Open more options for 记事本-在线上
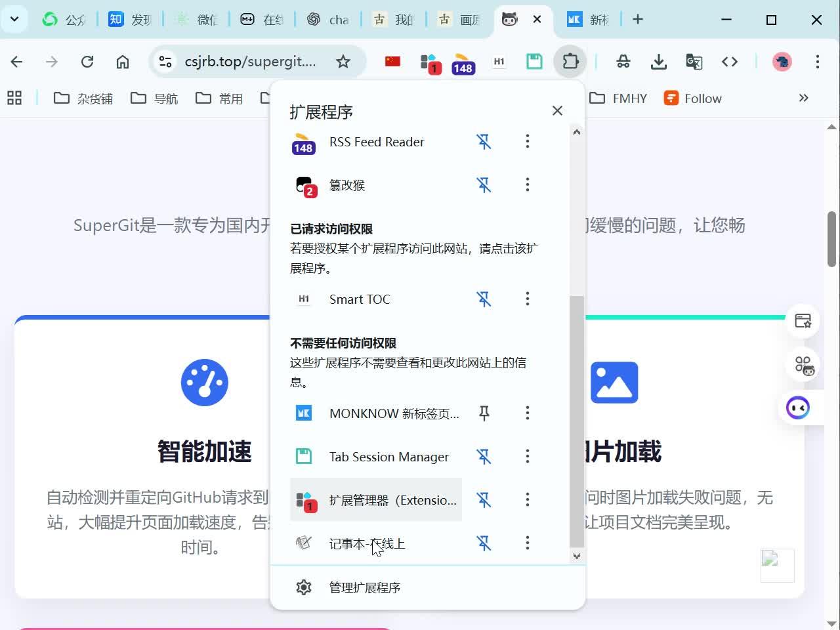This screenshot has width=840, height=630. click(x=527, y=543)
